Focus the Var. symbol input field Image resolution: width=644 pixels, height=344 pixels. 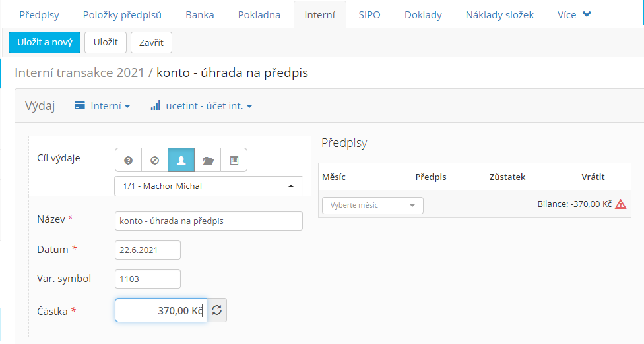point(147,279)
